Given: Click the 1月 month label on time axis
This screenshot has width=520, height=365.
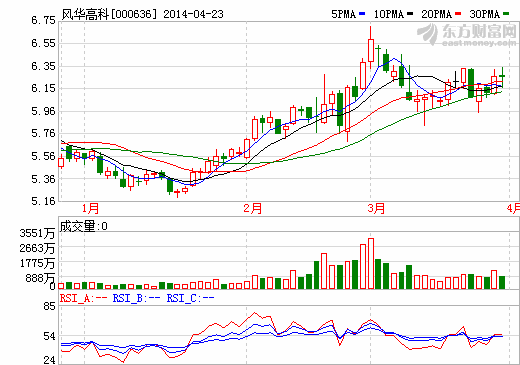Looking at the screenshot, I should point(90,209).
